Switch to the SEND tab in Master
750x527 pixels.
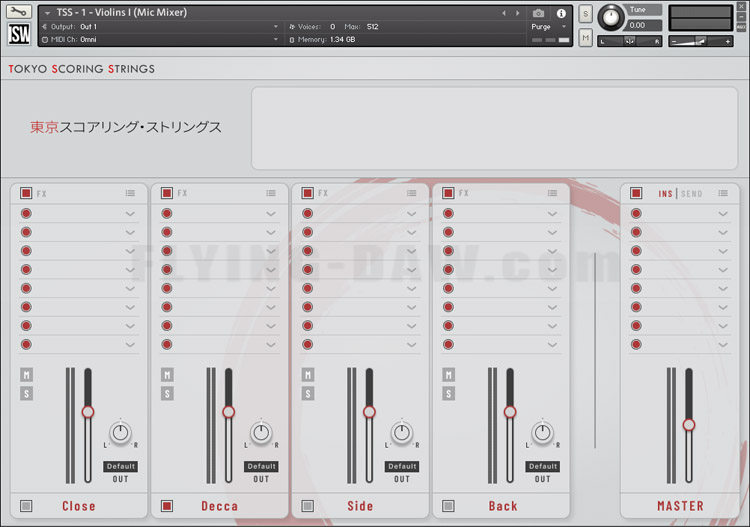[x=692, y=194]
